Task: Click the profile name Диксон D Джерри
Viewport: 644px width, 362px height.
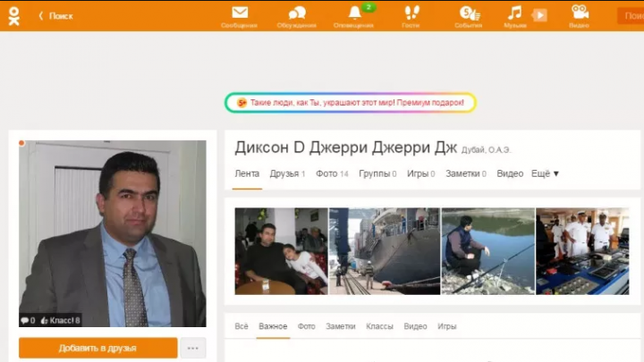Action: (346, 147)
